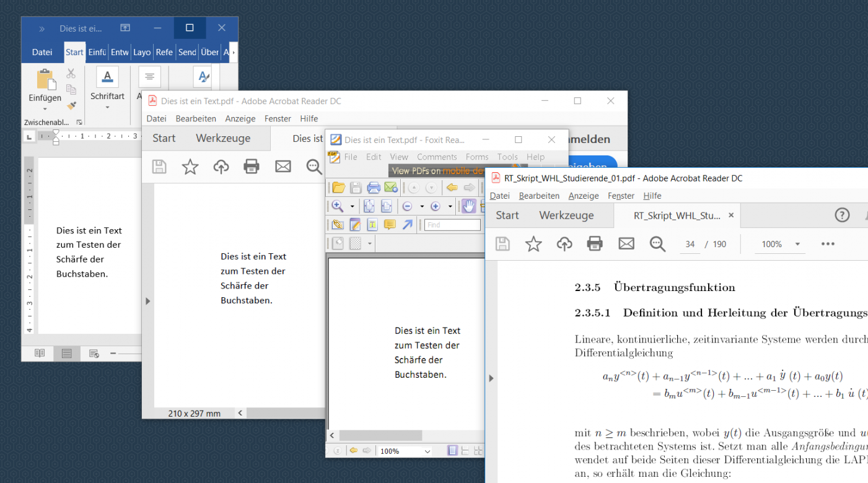Expand left pane arrow in middle Acrobat window
Image resolution: width=868 pixels, height=483 pixels.
148,301
